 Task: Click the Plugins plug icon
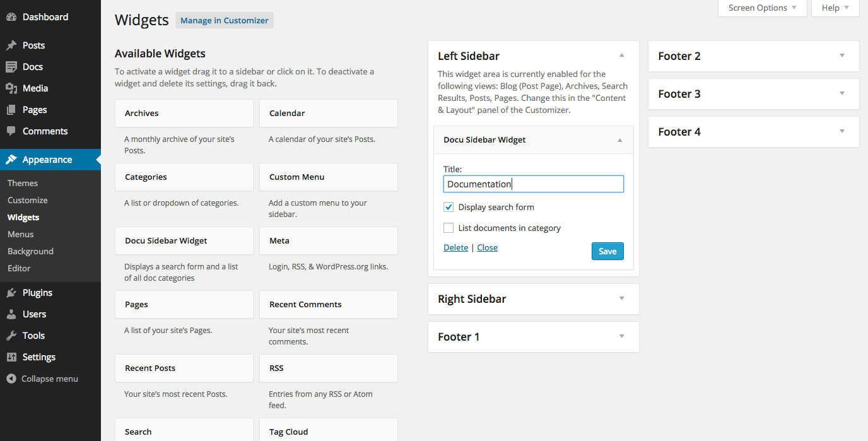[11, 293]
